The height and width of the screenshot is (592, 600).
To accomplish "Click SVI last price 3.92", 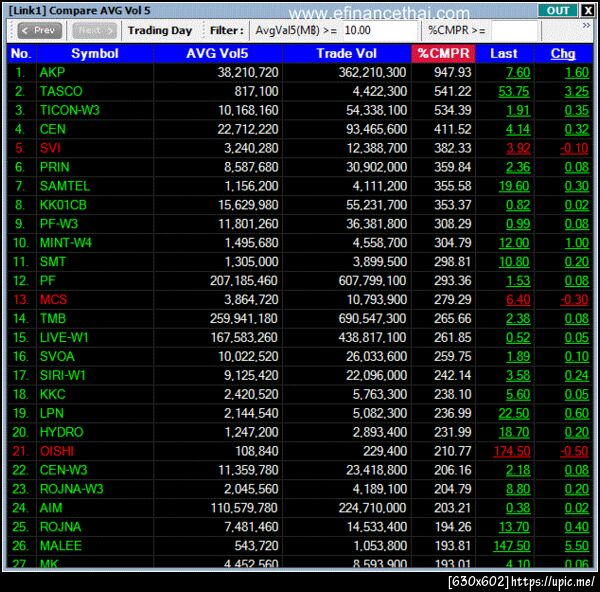I will (x=518, y=148).
